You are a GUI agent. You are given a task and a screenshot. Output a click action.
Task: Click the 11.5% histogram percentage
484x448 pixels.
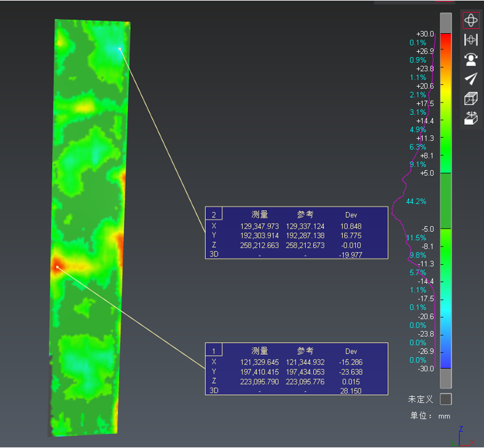tap(416, 238)
